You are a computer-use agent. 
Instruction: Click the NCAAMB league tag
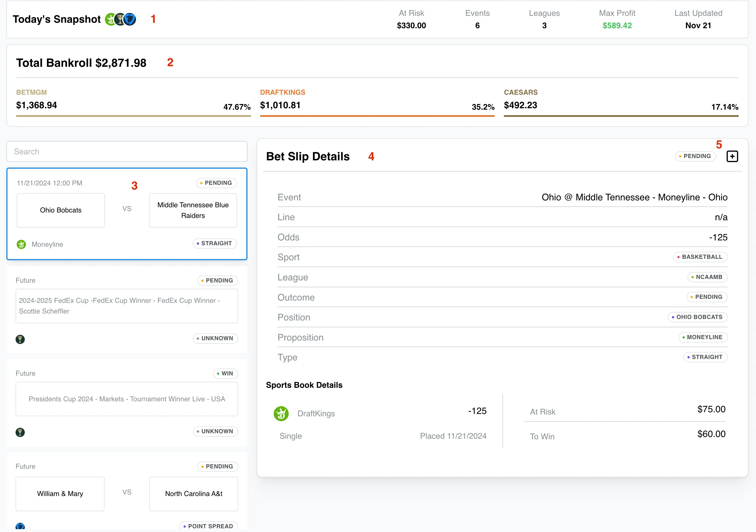click(707, 277)
